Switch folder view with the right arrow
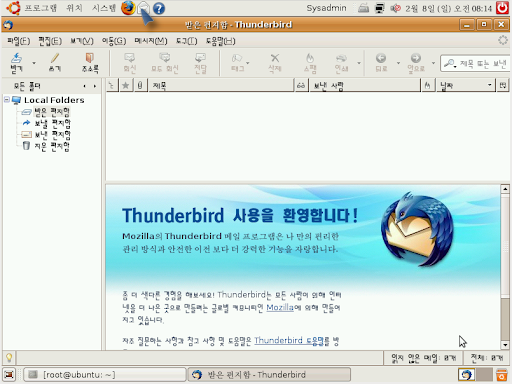 pyautogui.click(x=95, y=86)
